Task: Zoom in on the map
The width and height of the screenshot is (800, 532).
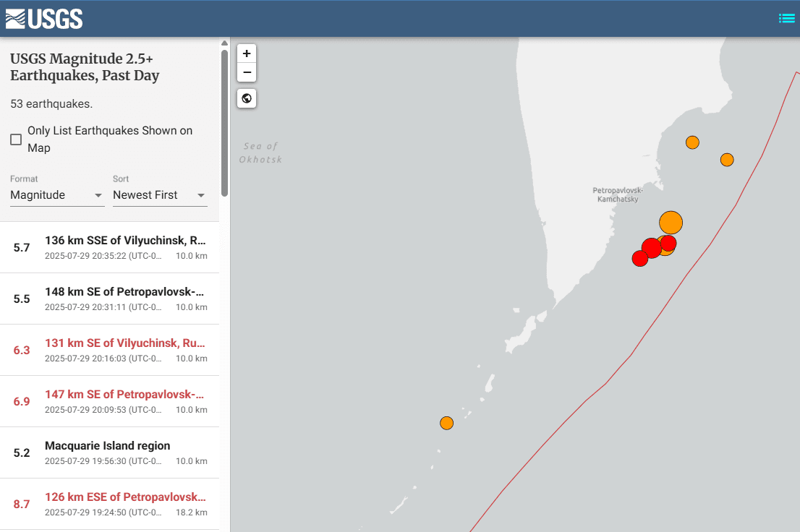Action: [x=247, y=53]
